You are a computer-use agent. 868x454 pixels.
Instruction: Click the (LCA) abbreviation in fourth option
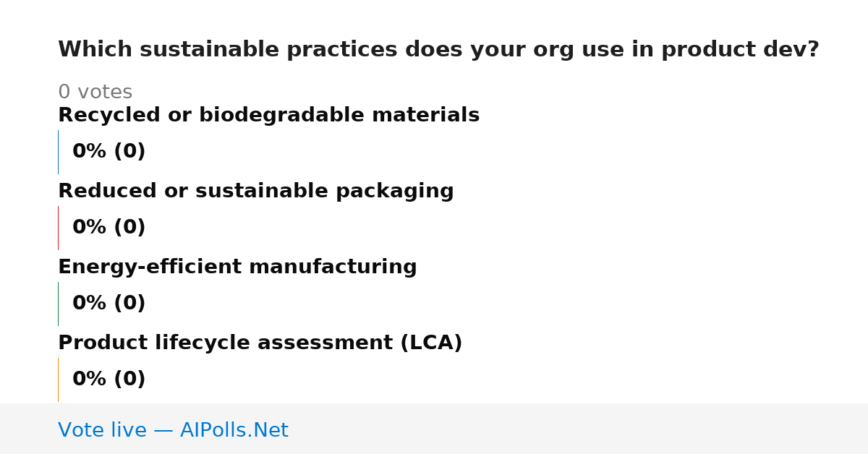431,343
